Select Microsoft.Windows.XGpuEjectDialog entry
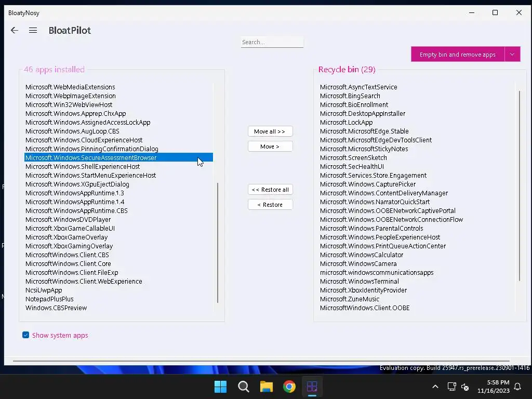532x399 pixels. pos(118,184)
